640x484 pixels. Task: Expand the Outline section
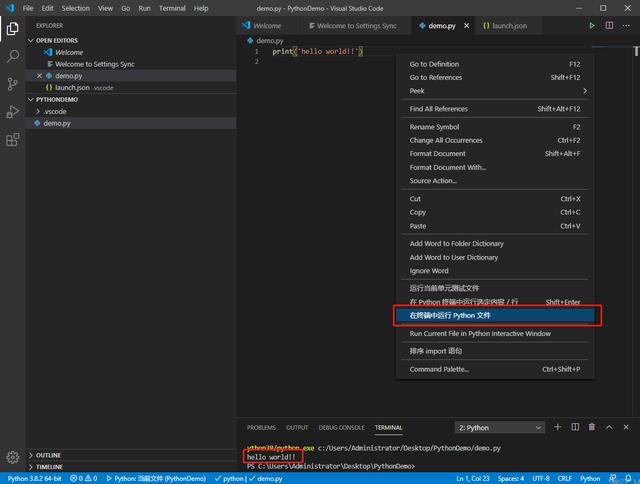point(31,455)
